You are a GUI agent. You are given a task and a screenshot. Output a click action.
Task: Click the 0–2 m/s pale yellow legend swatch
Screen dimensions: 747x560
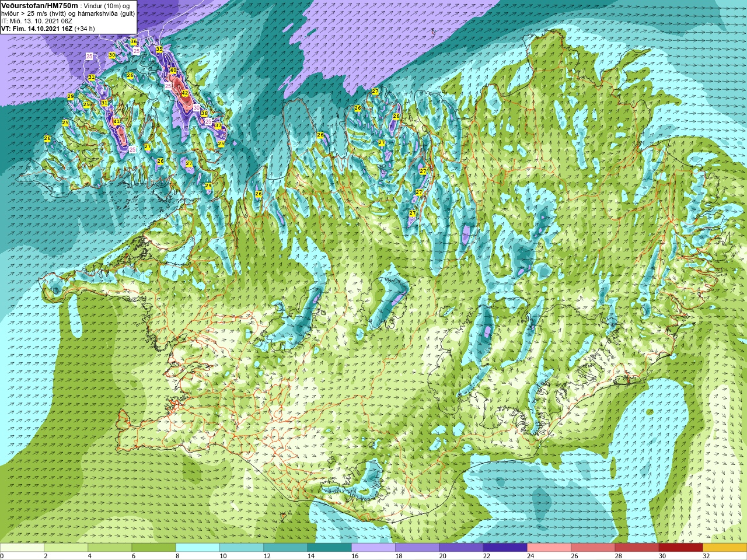[x=22, y=548]
